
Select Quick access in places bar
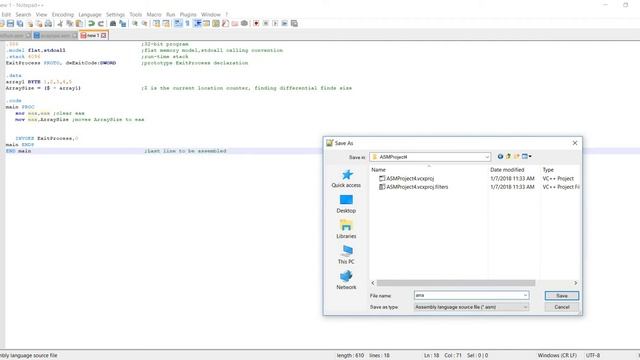346,179
